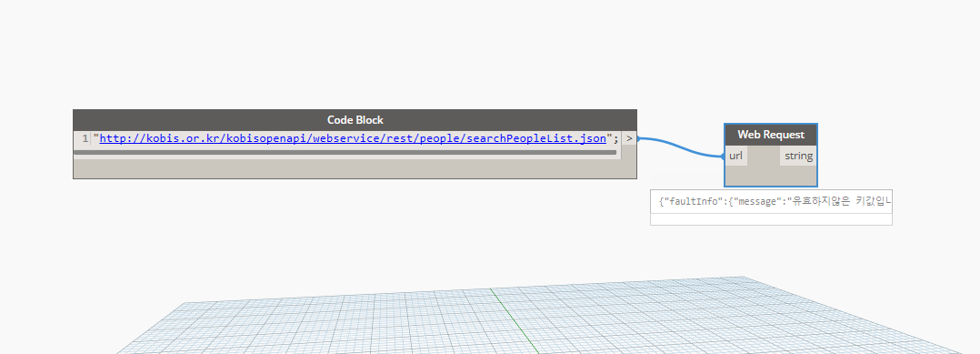Click the url input port
The height and width of the screenshot is (354, 980).
point(736,156)
